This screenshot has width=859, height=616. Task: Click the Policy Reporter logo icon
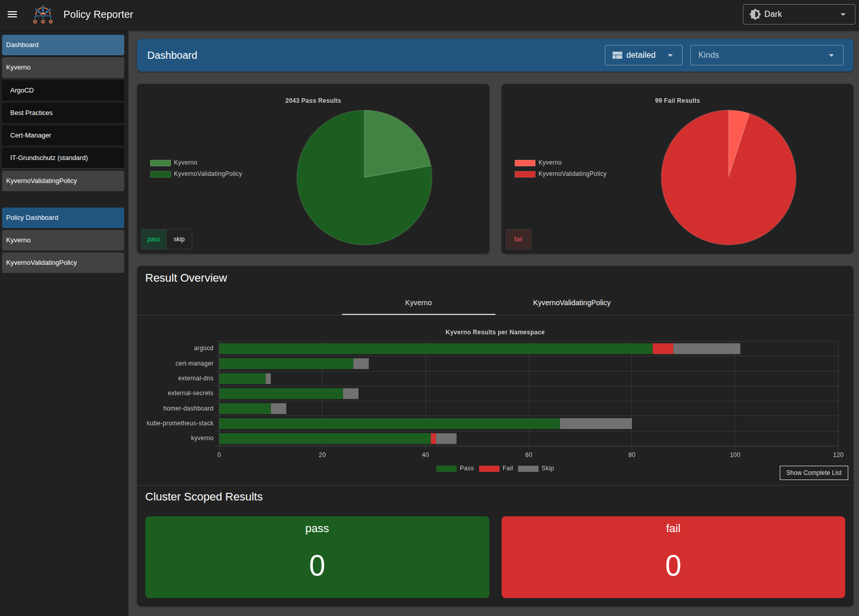[43, 14]
